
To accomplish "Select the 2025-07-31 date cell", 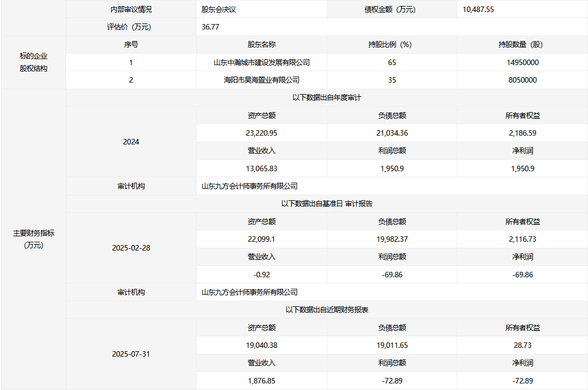I will pos(131,354).
